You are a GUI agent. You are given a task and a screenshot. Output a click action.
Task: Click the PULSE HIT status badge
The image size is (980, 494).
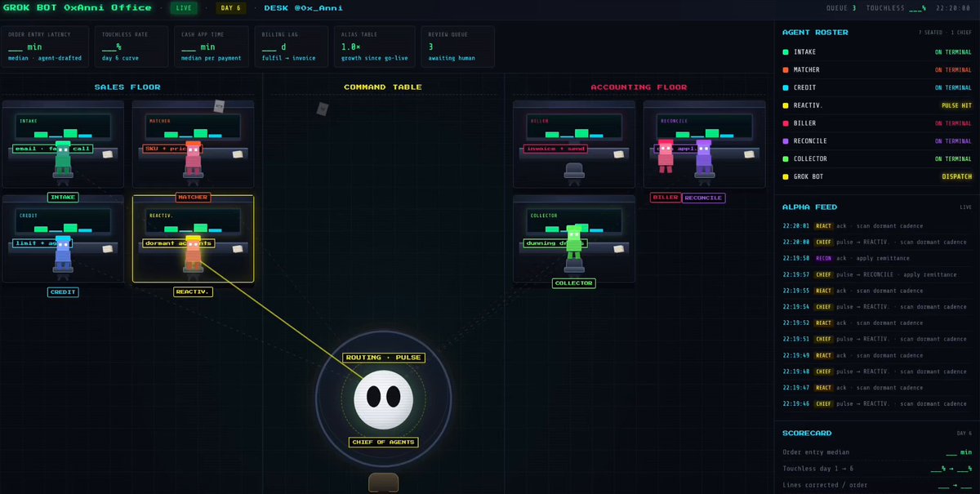point(955,105)
